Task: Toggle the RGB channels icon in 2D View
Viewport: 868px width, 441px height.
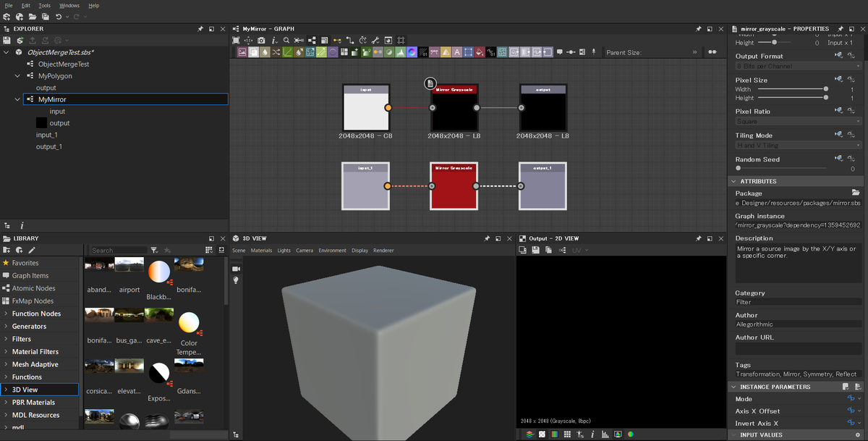Action: pyautogui.click(x=555, y=434)
